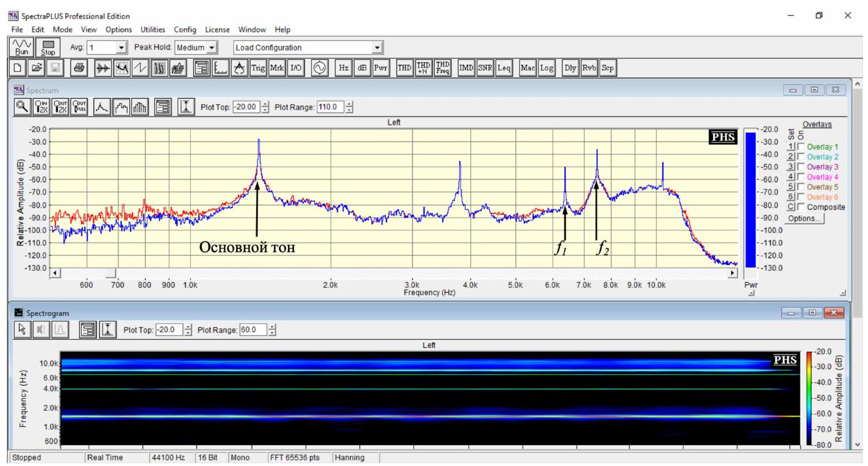Viewport: 868px width, 466px height.
Task: Start the analyzer with the Run button
Action: click(22, 47)
